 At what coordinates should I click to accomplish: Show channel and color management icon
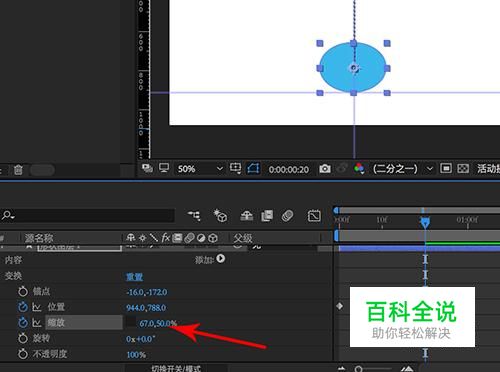pos(359,169)
